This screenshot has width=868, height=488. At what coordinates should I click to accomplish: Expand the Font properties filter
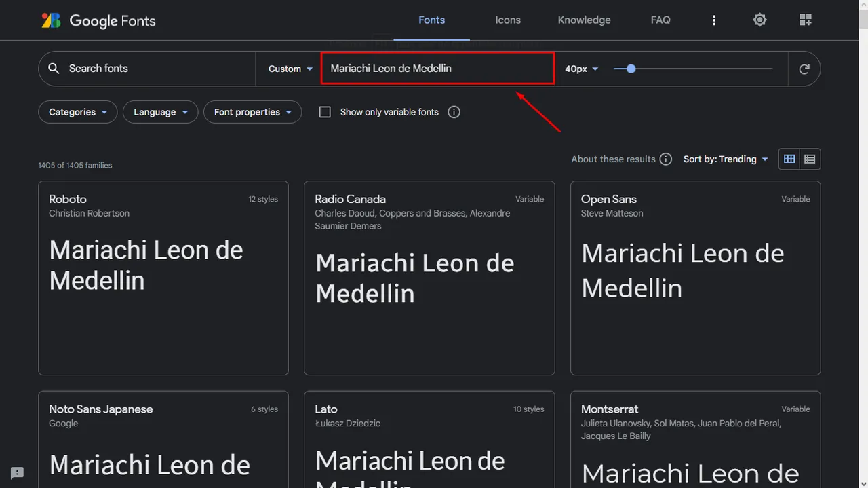click(252, 112)
